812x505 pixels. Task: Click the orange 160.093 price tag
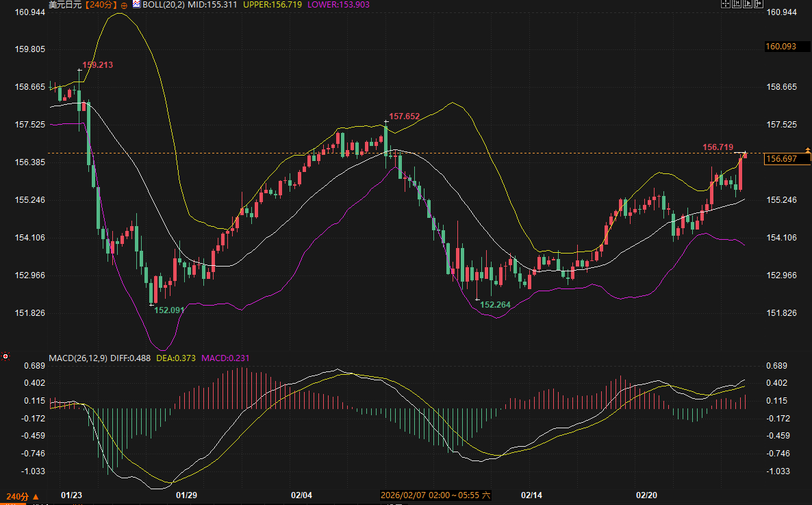(x=781, y=47)
